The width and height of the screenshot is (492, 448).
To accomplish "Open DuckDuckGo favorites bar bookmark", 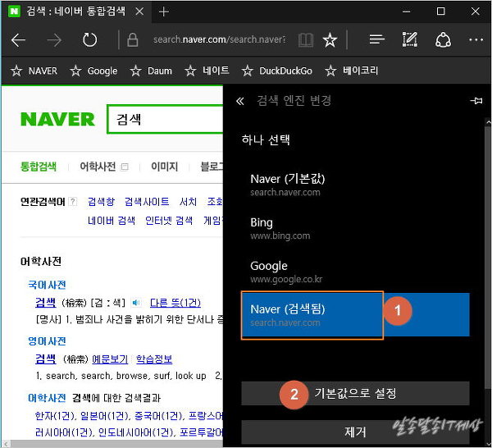I will [x=276, y=71].
